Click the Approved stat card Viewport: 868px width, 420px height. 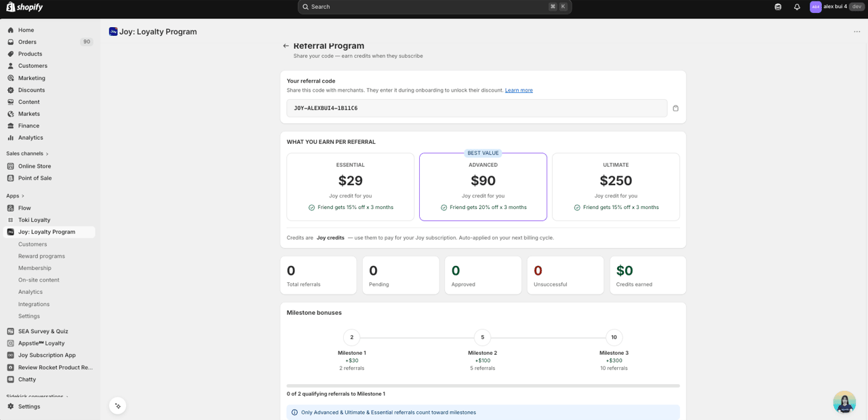pos(483,275)
